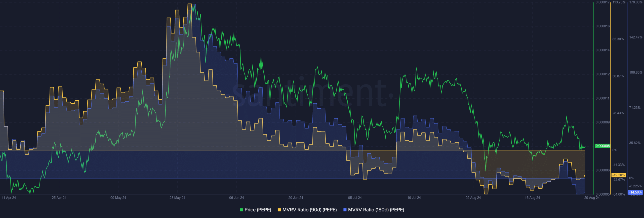
Task: Select the 23 May 24 date label
Action: (x=177, y=198)
